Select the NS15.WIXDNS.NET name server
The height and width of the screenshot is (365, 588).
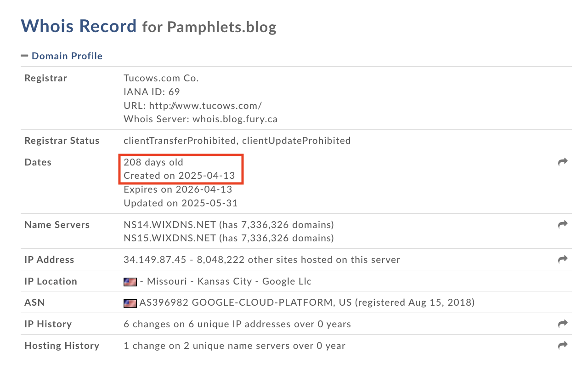pos(170,238)
